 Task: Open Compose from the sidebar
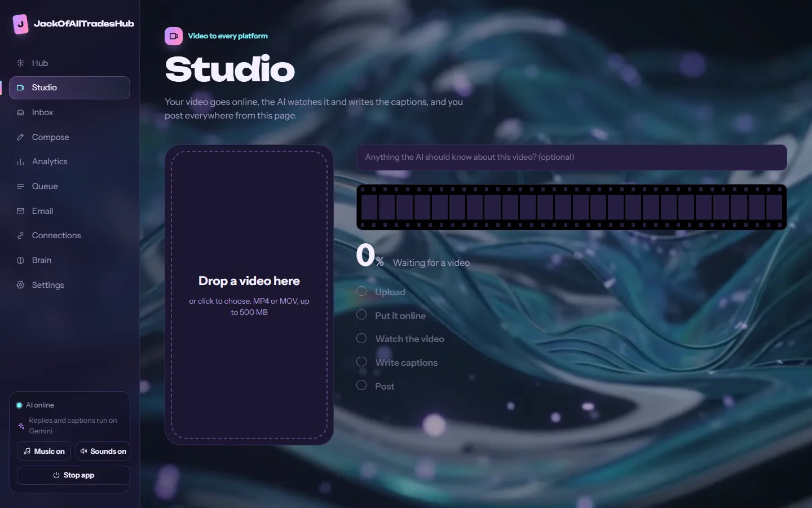pyautogui.click(x=69, y=137)
